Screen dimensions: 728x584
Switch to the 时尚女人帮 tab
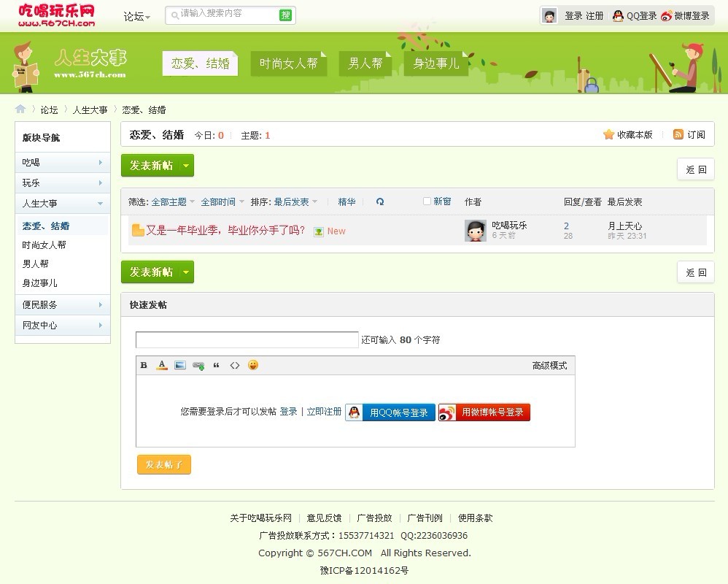288,64
